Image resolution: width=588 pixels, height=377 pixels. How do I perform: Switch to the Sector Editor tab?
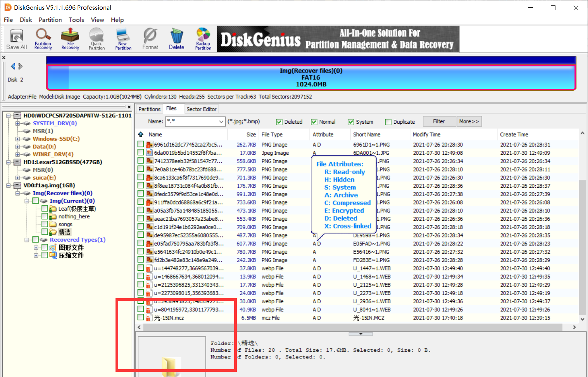[202, 109]
